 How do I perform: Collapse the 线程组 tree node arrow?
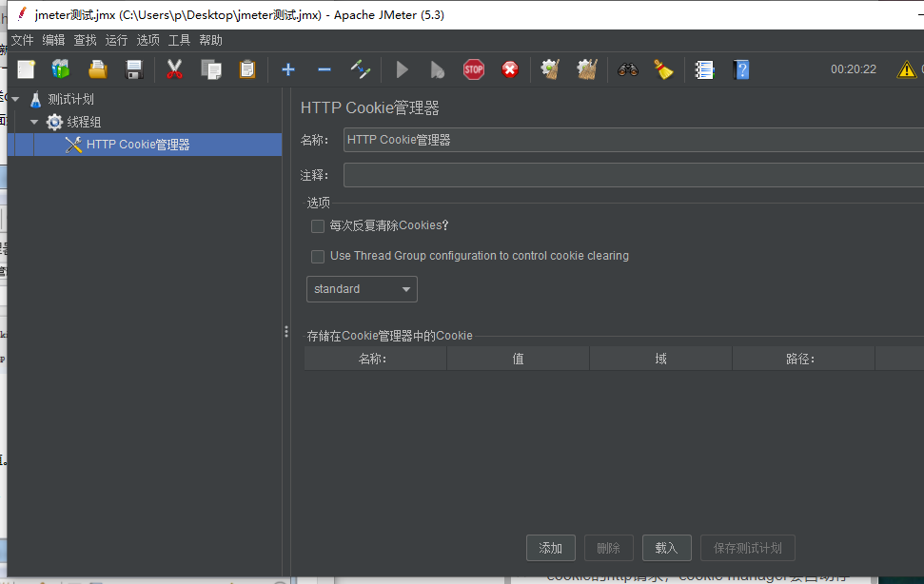pos(34,122)
